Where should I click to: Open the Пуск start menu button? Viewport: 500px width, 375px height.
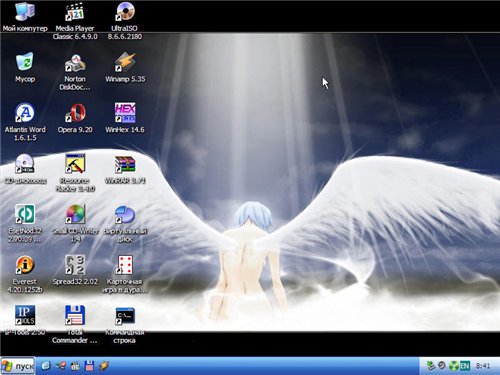point(18,366)
